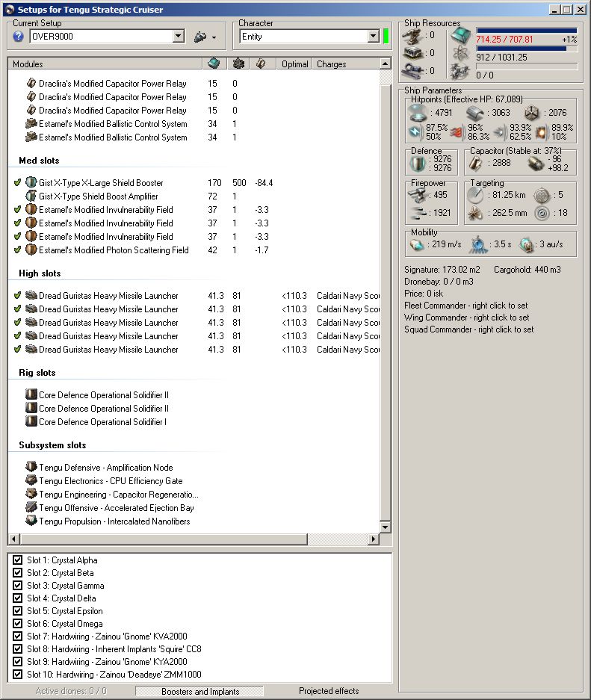Toggle Slot 1: Crystal Alpha implant checkbox
This screenshot has width=591, height=700.
coord(18,560)
